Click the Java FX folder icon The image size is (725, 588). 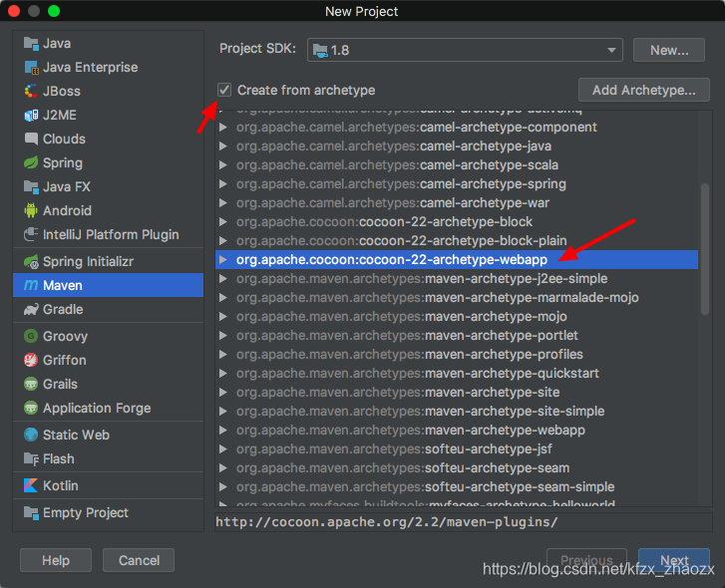point(31,186)
